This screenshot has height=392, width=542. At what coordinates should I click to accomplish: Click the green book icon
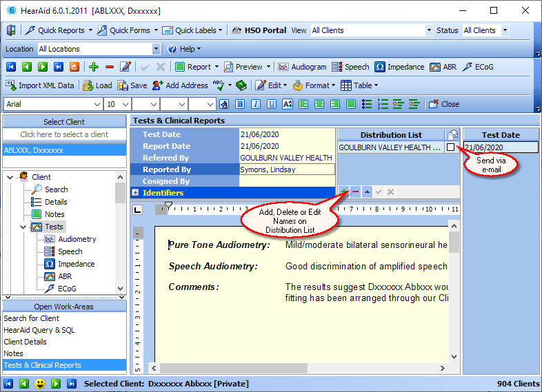pyautogui.click(x=241, y=85)
